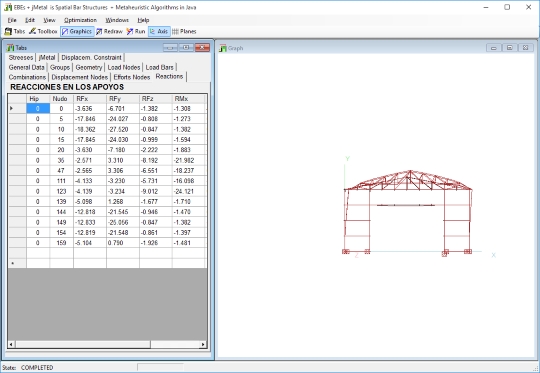Click right arrow of horizontal scrollbar

tap(203, 344)
